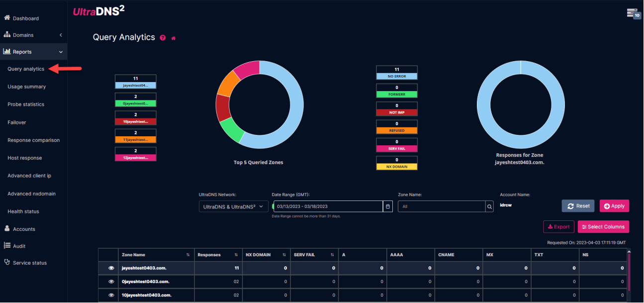Click the Select Columns button

click(x=603, y=226)
